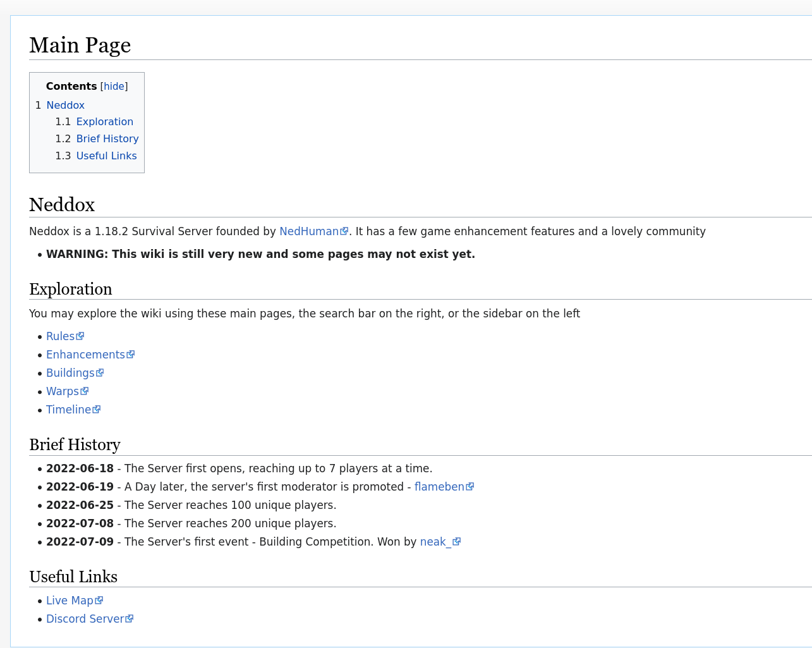Click external link icon beside Warps
Screen dimensions: 812x648
[x=85, y=391]
